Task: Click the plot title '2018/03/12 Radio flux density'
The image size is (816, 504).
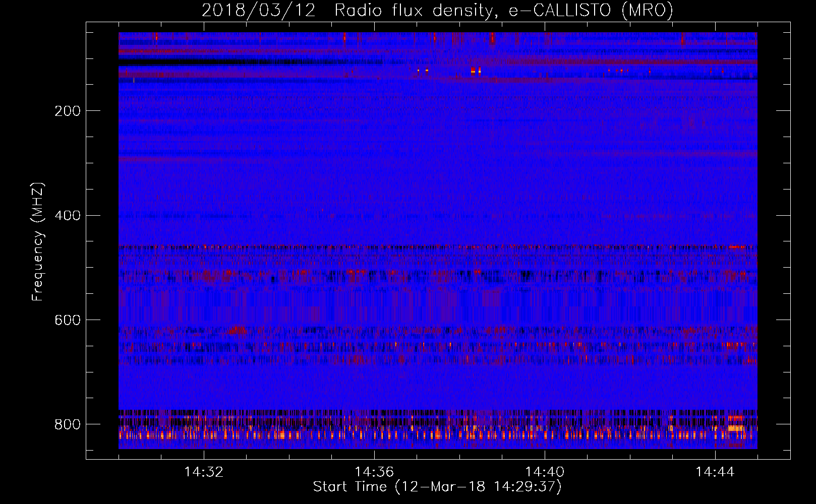Action: (x=437, y=10)
